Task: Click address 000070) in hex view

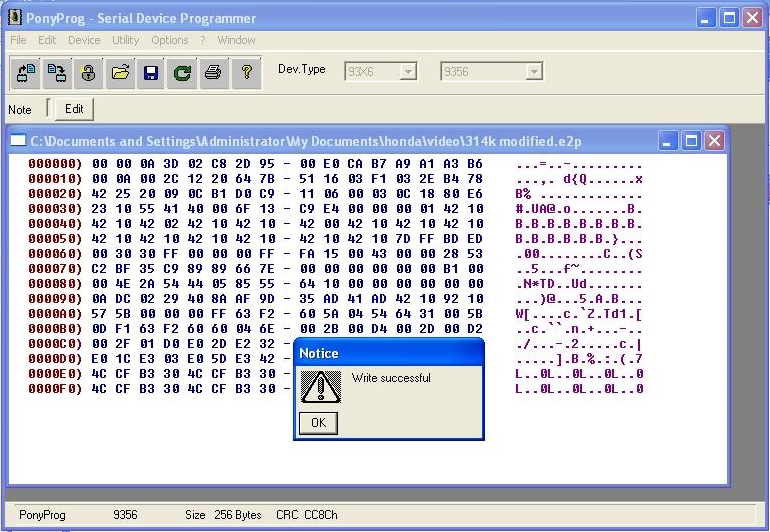Action: pyautogui.click(x=55, y=269)
